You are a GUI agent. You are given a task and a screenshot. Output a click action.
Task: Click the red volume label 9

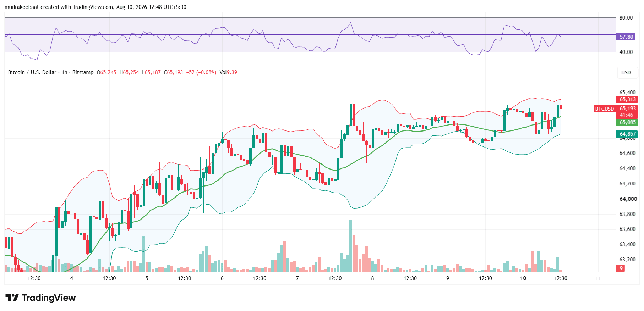coord(621,268)
